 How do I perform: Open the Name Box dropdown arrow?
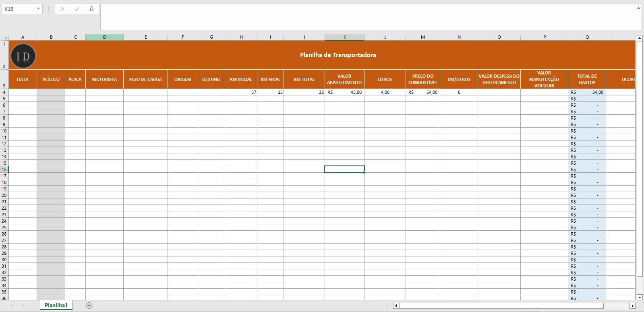click(x=38, y=9)
